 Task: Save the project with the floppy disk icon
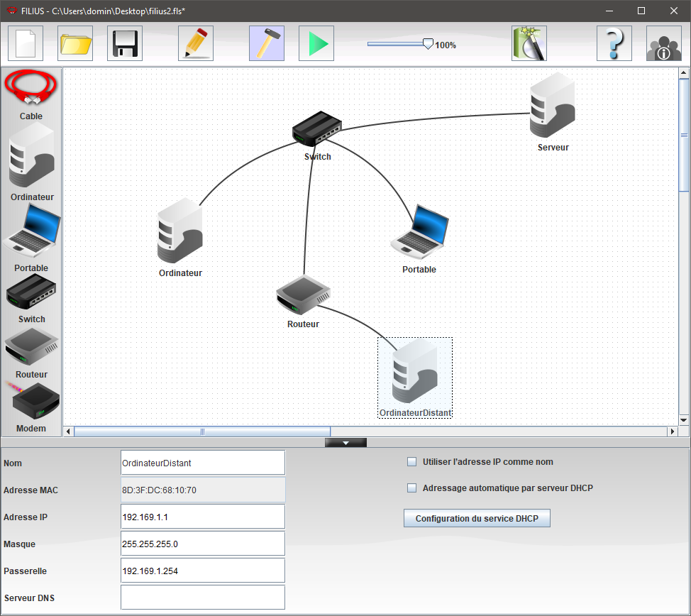(x=125, y=43)
